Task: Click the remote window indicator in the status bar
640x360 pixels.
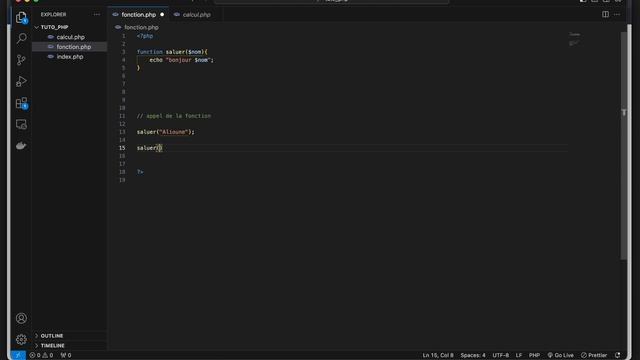Action: pyautogui.click(x=18, y=355)
